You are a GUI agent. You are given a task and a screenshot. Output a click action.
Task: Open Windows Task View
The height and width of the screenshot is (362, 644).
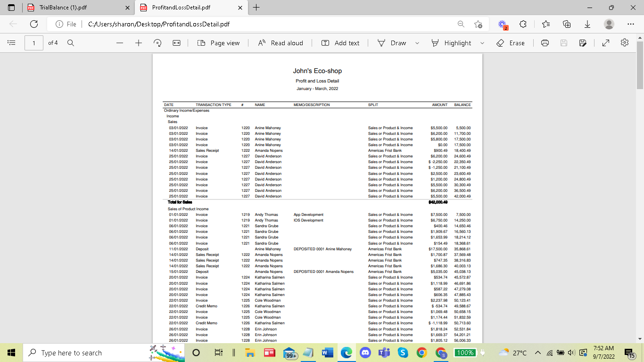tap(218, 353)
